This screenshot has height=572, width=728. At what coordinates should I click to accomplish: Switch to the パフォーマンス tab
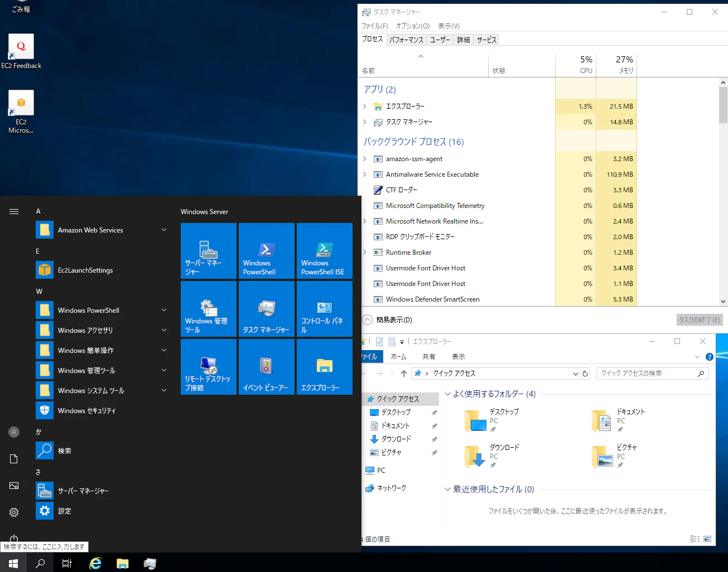click(406, 40)
